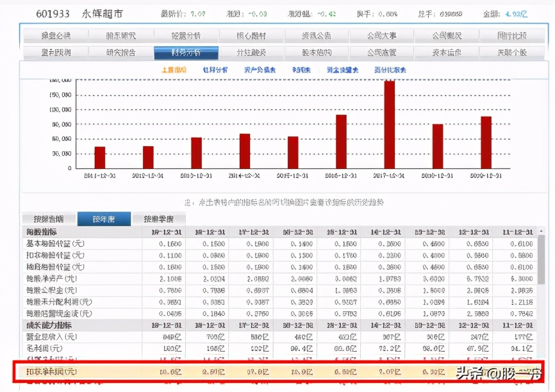View the 同行比较 comparison page

coord(513,36)
